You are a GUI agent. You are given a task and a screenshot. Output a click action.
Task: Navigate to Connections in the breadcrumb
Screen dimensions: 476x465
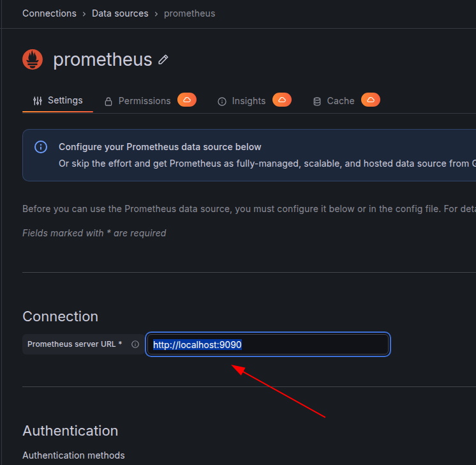click(50, 13)
